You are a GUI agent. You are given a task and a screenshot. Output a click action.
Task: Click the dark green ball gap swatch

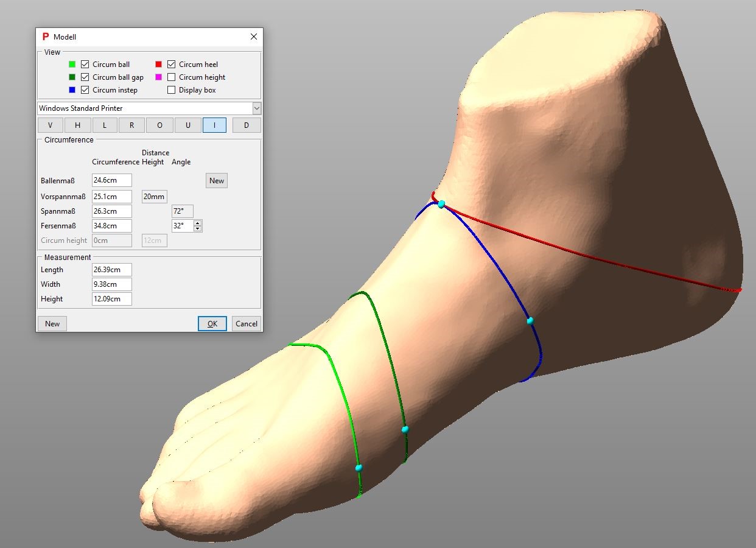(x=72, y=77)
